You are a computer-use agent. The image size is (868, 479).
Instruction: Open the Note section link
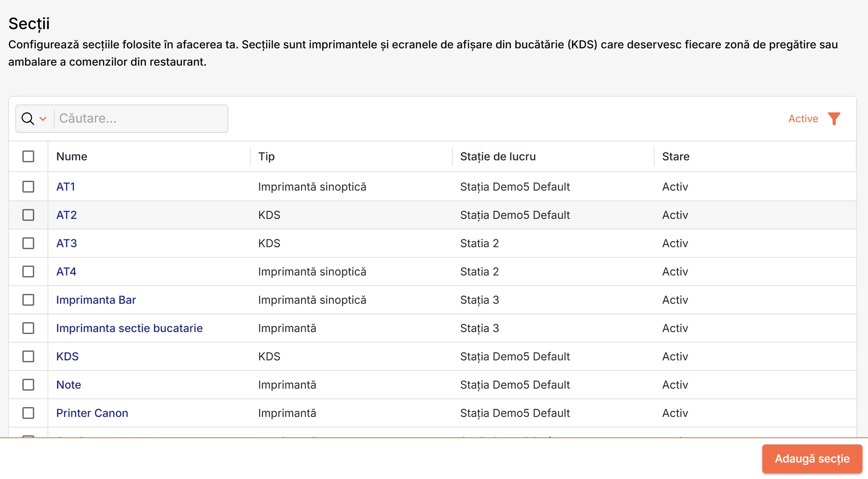68,385
